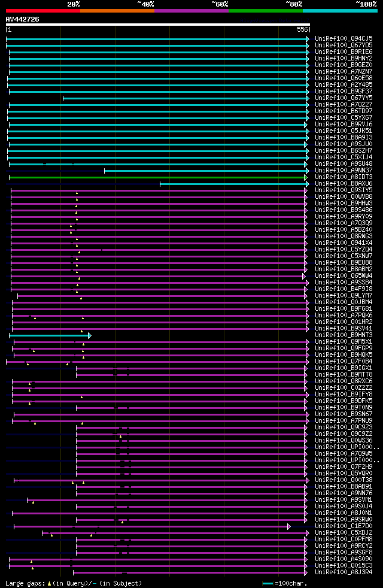
Task: Open hit UniRef100_A8IDT3
Action: 344,177
